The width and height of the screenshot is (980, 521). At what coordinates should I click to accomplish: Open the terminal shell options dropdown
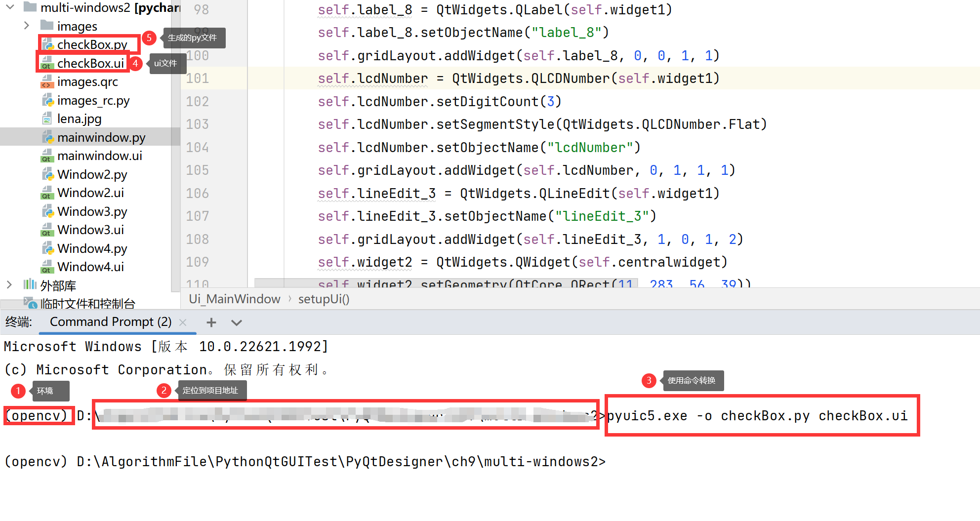237,323
